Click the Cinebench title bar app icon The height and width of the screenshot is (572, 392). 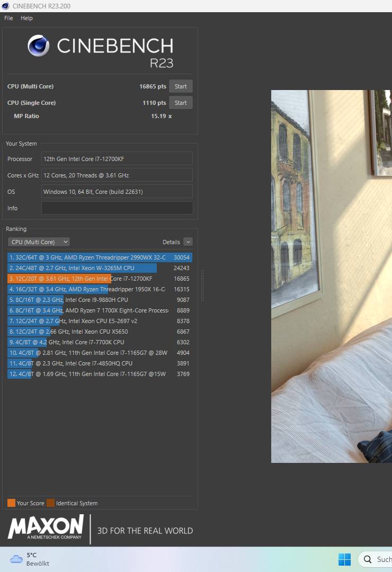coord(5,6)
